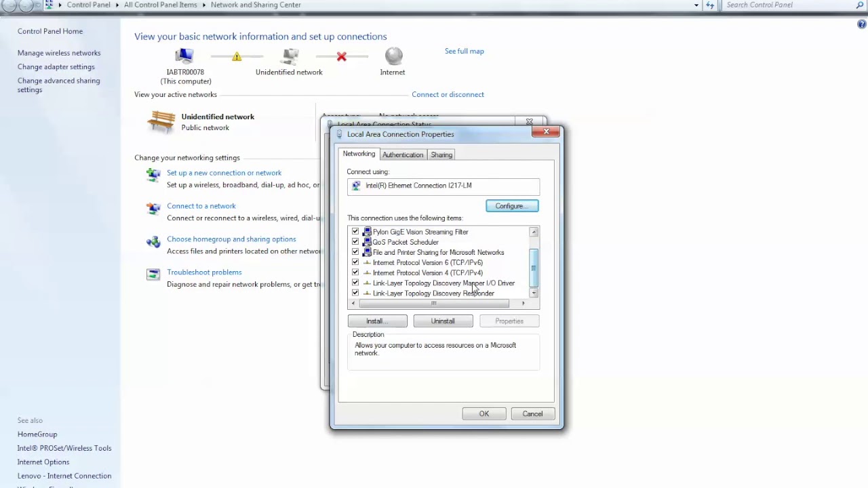
Task: Click the Install... button
Action: [378, 321]
